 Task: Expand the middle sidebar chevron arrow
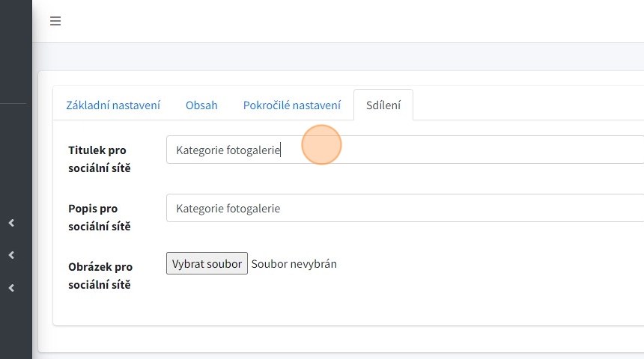(x=11, y=255)
